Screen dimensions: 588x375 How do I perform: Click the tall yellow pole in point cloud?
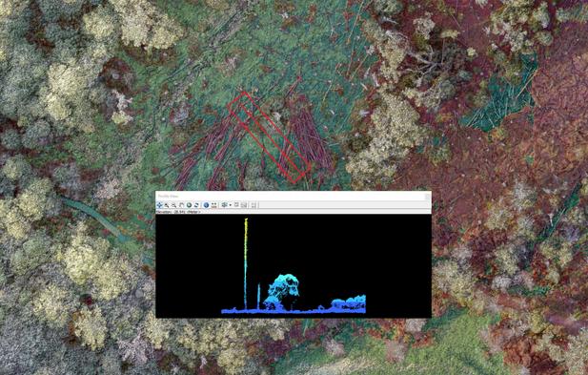[x=246, y=263]
